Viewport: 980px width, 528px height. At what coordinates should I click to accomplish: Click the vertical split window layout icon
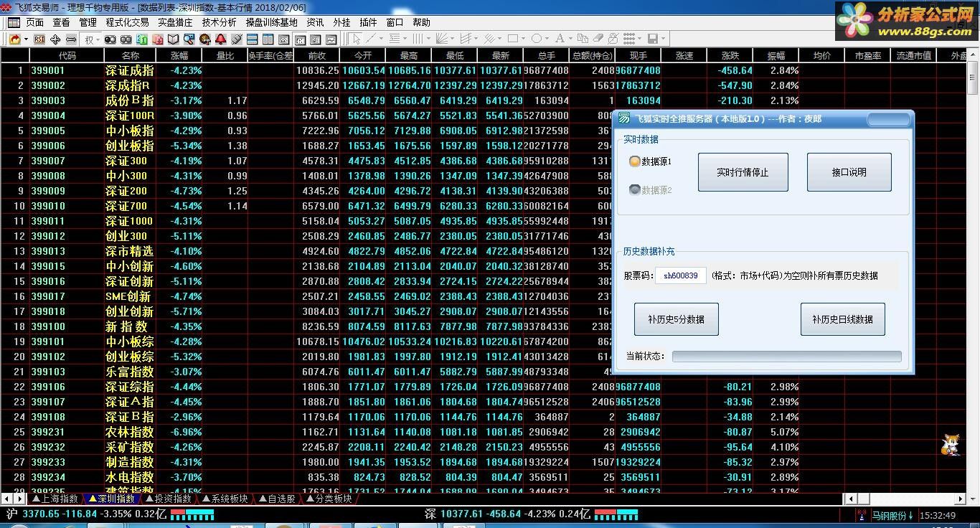click(x=268, y=39)
